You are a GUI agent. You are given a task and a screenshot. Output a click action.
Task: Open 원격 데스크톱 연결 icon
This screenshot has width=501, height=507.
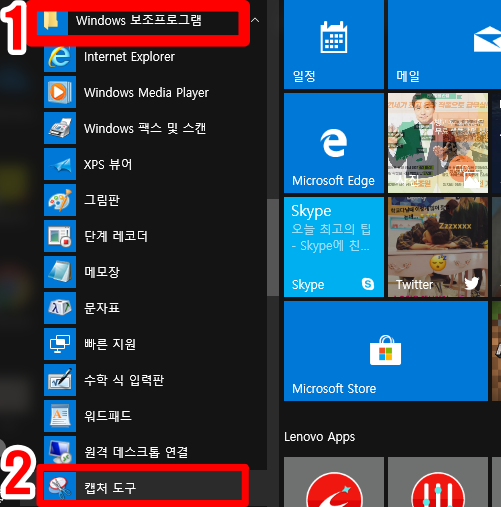point(60,450)
